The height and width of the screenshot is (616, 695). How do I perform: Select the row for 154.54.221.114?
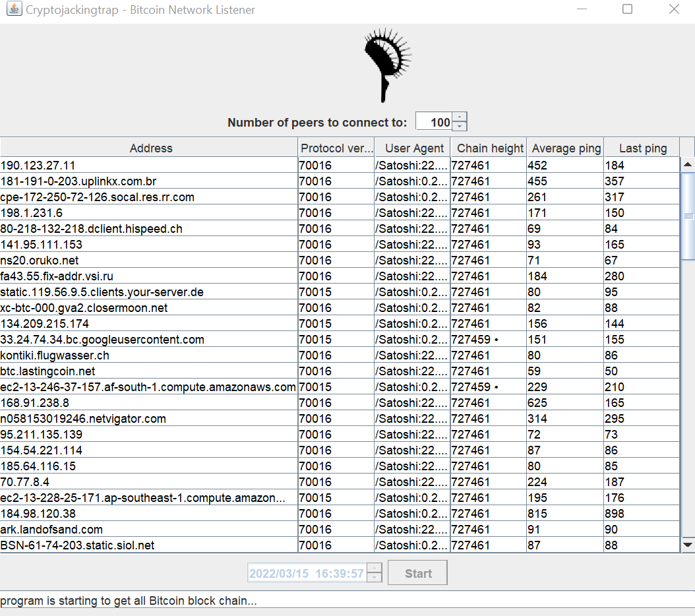click(340, 450)
